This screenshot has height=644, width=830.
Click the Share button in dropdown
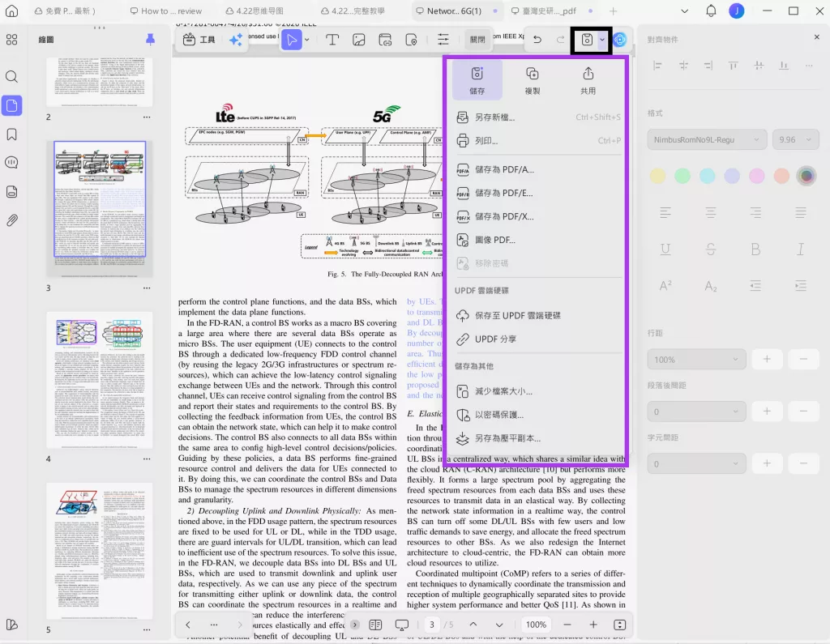(588, 80)
